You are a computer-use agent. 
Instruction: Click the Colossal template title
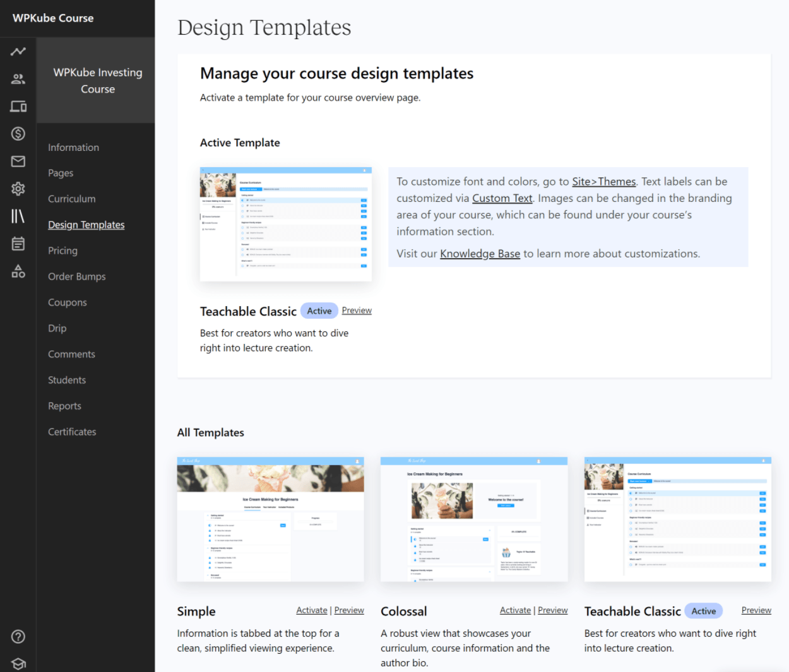point(404,611)
